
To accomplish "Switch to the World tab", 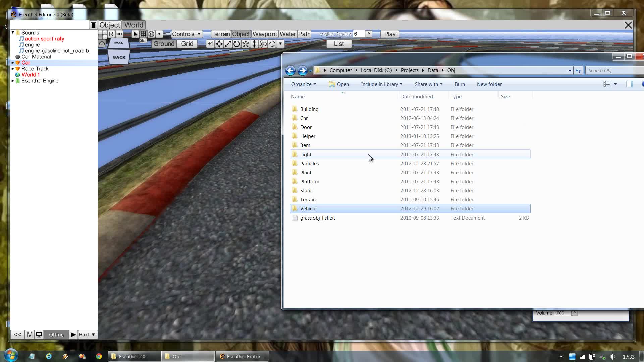I will [x=133, y=25].
